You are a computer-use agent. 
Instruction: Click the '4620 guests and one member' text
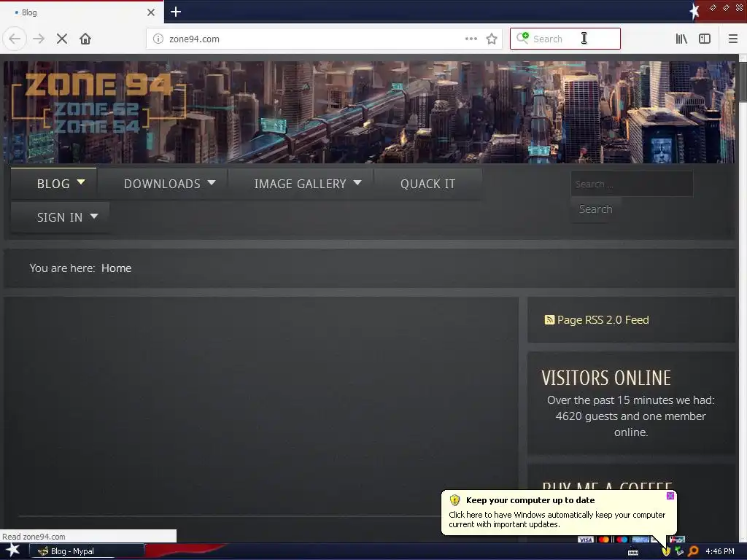(x=630, y=416)
